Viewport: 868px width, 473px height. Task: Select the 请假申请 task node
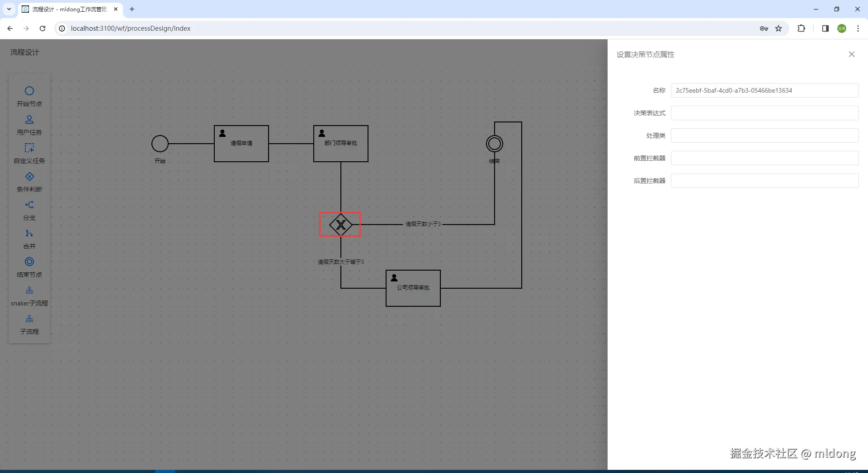(241, 144)
